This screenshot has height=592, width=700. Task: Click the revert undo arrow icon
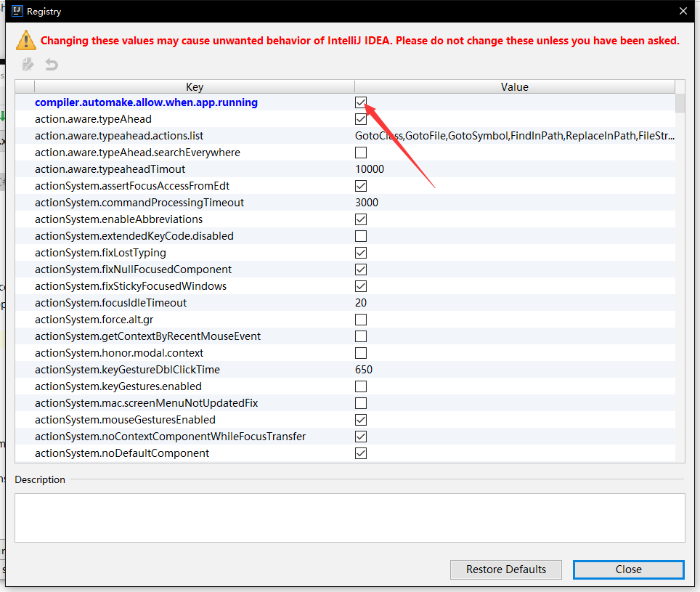[x=52, y=65]
